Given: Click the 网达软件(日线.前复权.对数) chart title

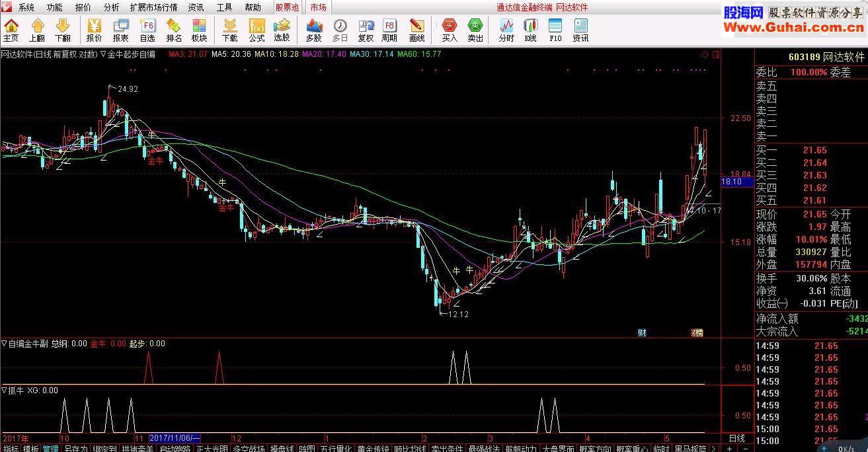Looking at the screenshot, I should click(49, 54).
